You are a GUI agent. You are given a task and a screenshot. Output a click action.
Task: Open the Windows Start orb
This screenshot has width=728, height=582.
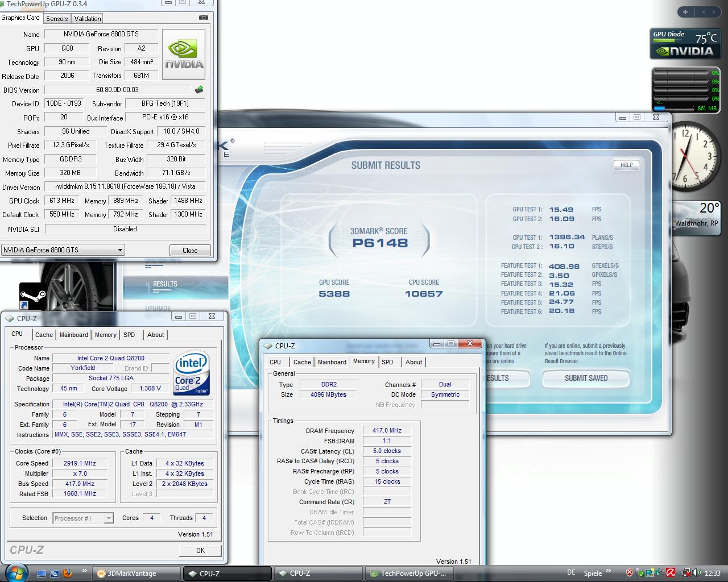15,572
